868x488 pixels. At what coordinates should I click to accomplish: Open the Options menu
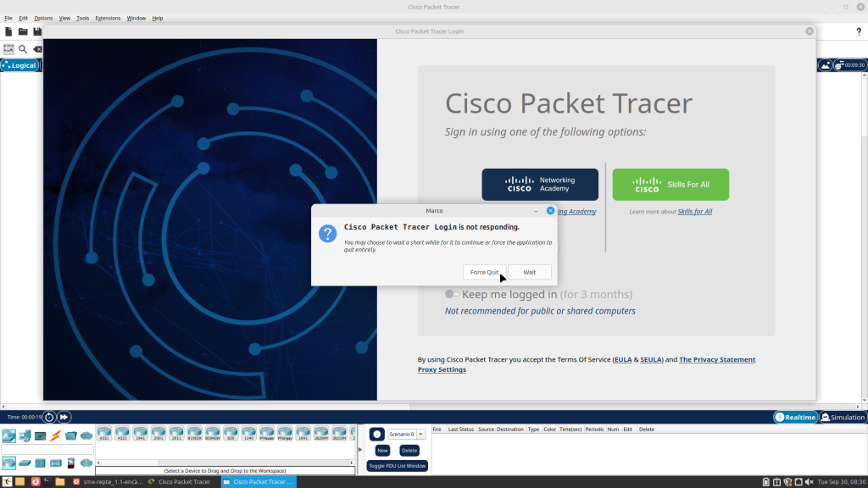coord(43,18)
